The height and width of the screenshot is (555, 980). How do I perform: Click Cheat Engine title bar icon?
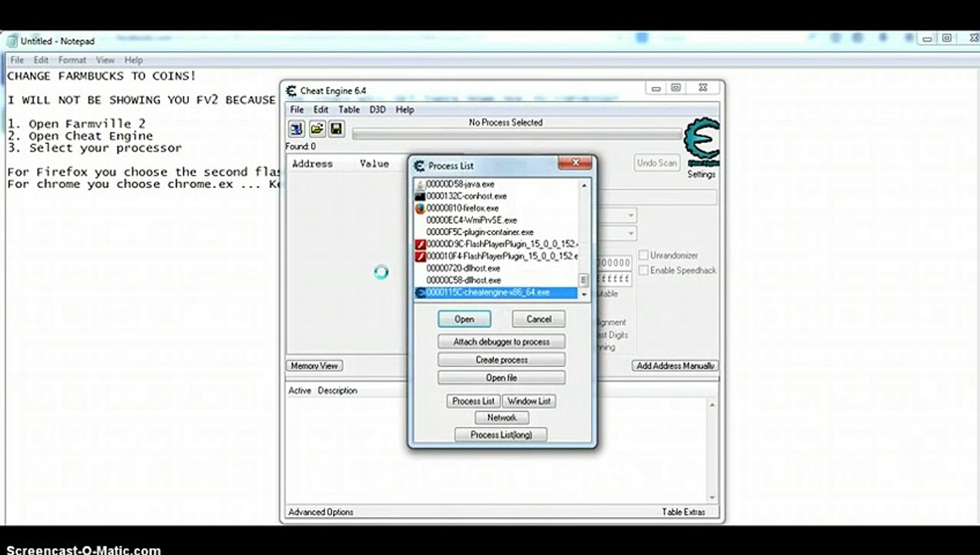(x=290, y=90)
